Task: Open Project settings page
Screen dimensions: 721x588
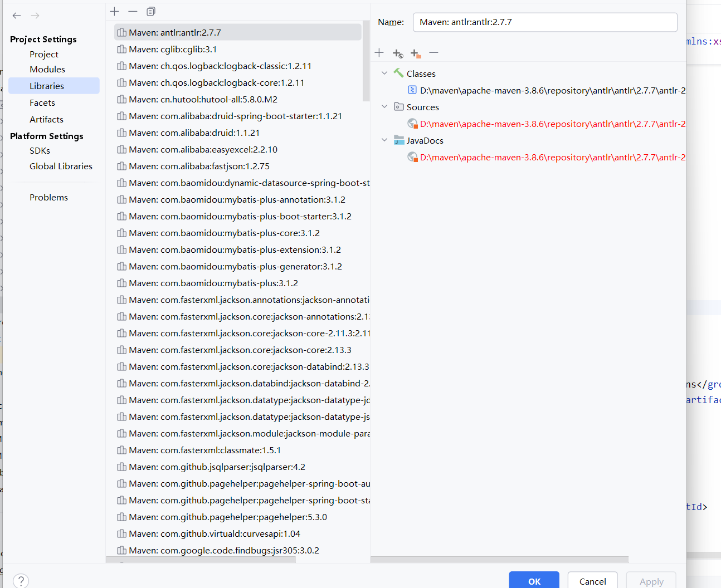Action: coord(44,54)
